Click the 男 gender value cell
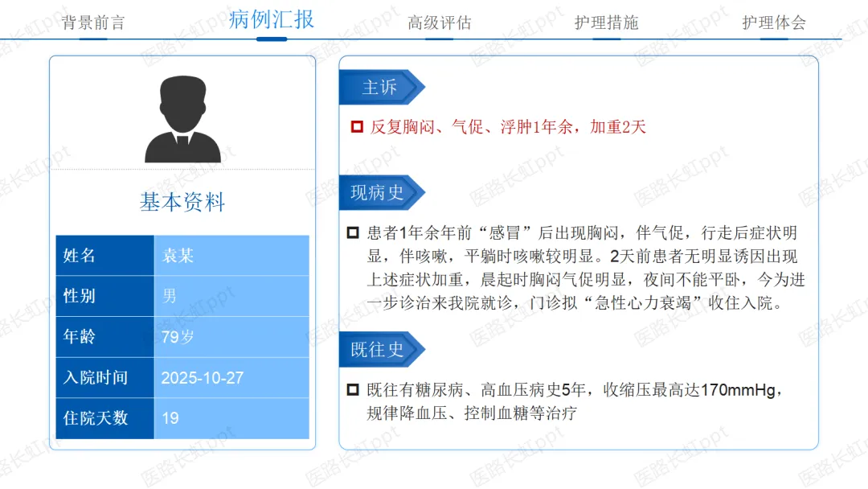 [231, 296]
